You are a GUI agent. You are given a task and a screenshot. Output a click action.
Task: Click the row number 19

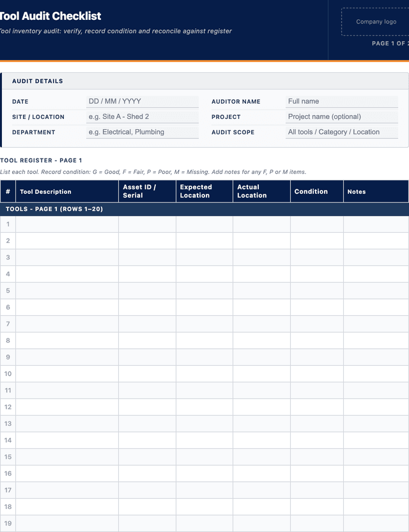click(8, 524)
